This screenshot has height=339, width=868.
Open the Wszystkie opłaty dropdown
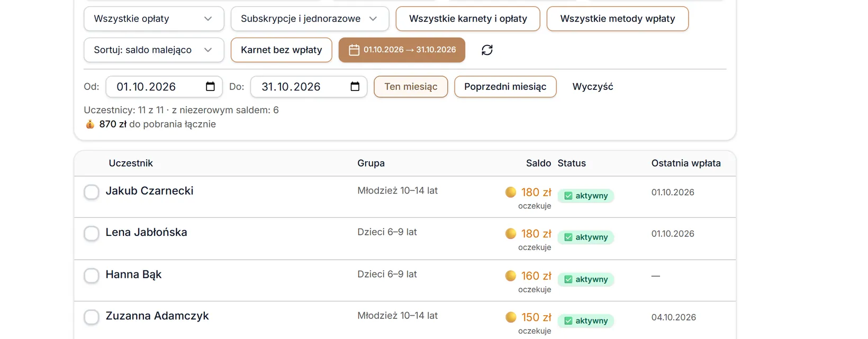tap(154, 19)
